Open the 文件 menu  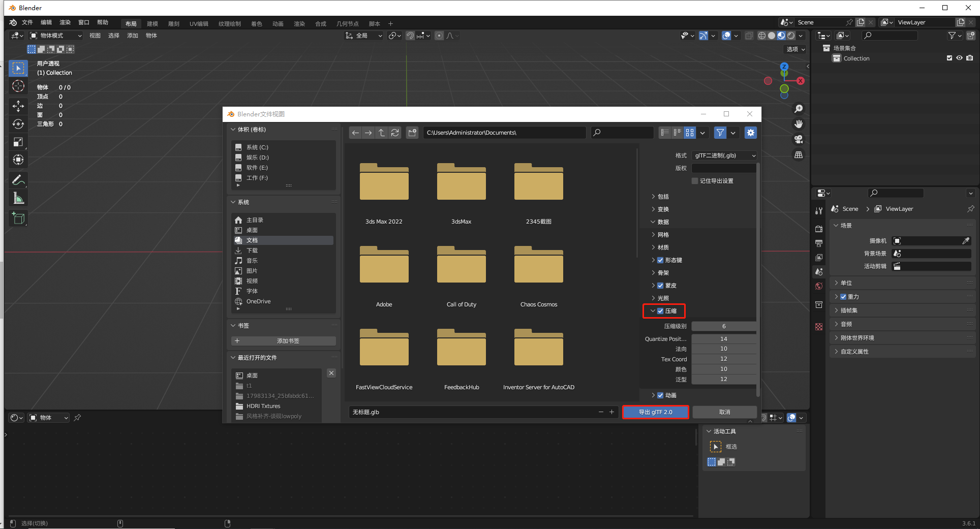point(27,22)
